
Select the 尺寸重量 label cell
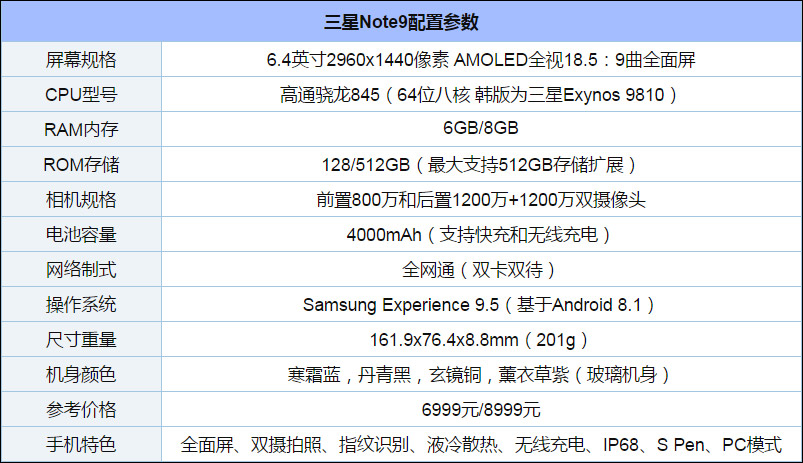click(x=81, y=340)
